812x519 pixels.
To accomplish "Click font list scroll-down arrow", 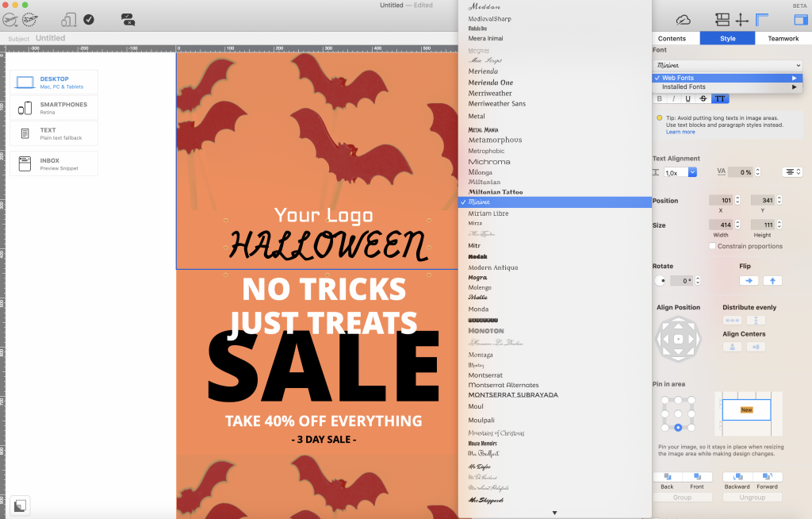I will [x=554, y=513].
